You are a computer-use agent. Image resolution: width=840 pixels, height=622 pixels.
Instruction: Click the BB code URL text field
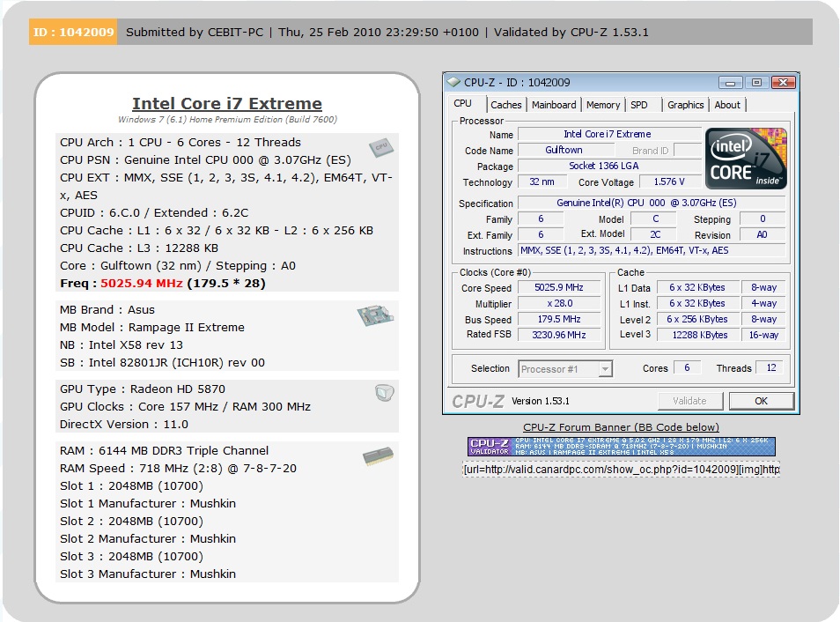[x=622, y=470]
